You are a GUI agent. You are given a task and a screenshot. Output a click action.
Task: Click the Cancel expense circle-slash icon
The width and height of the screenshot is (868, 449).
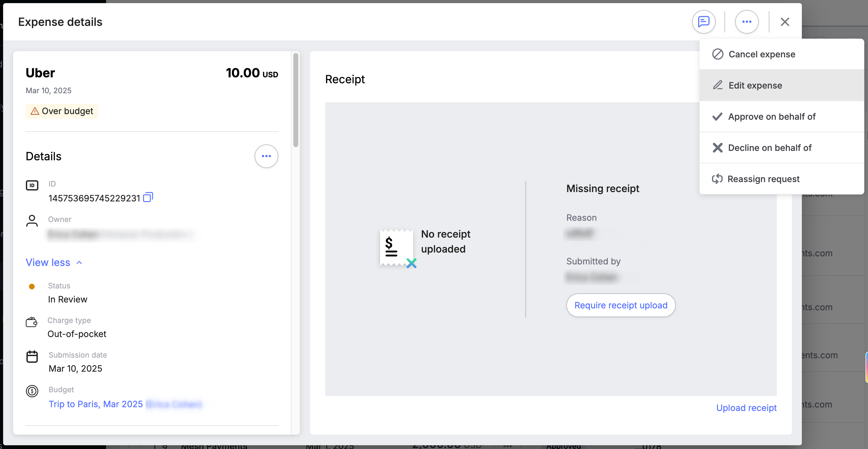point(718,54)
